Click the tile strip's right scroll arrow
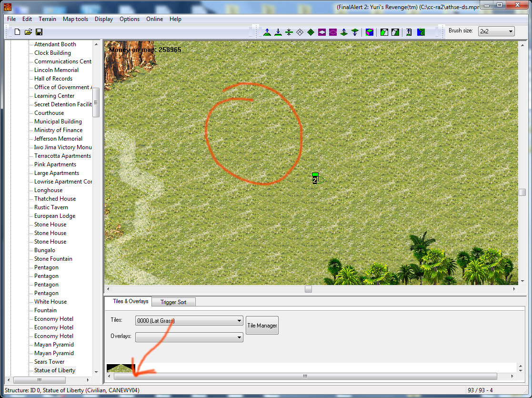Screen dimensions: 532x398 coord(512,376)
